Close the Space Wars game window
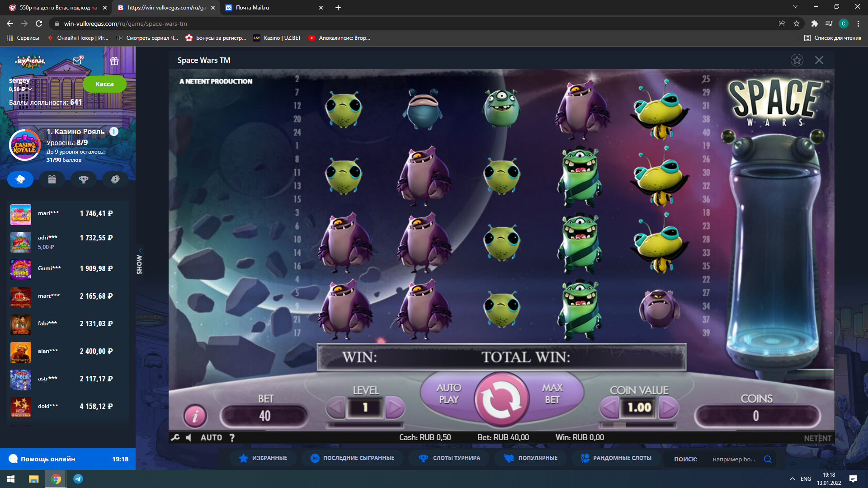The width and height of the screenshot is (868, 488). pos(819,60)
